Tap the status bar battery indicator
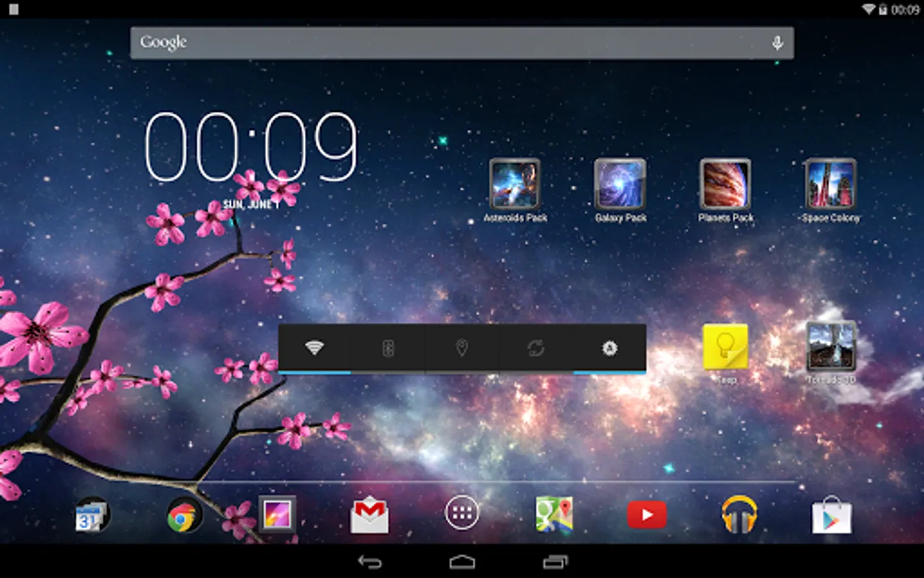Screen dimensions: 924x578 [x=883, y=9]
